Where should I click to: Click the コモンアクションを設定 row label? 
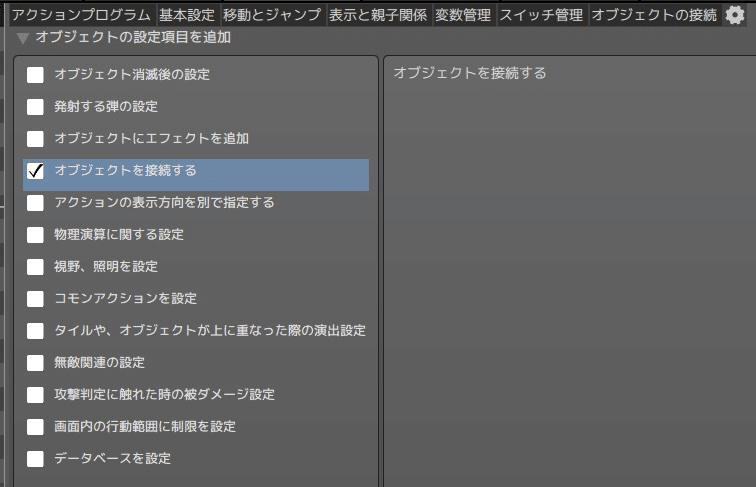point(125,298)
